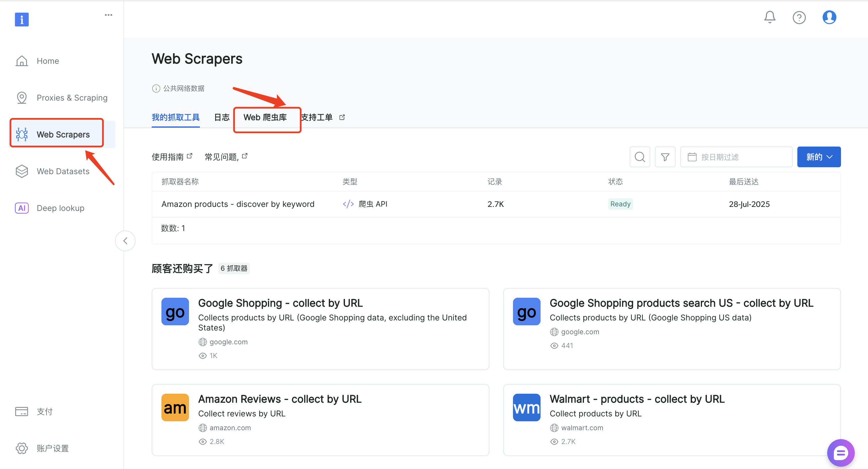This screenshot has height=469, width=868.
Task: Open Google Shopping products search US card
Action: pos(672,329)
